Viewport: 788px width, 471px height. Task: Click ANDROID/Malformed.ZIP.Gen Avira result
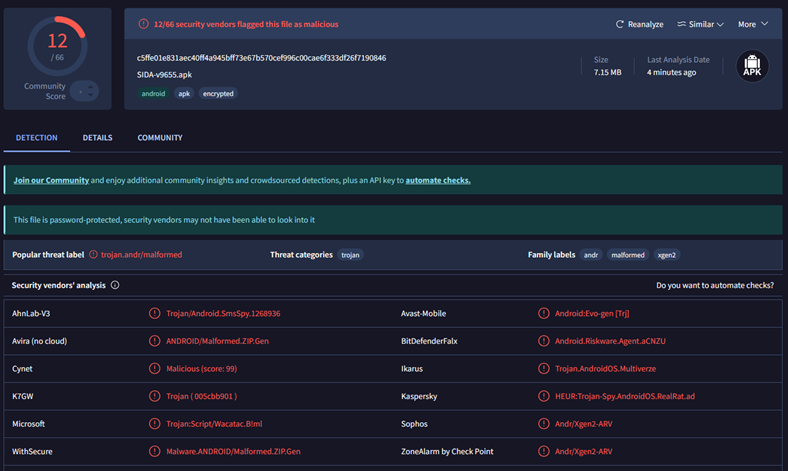tap(217, 341)
